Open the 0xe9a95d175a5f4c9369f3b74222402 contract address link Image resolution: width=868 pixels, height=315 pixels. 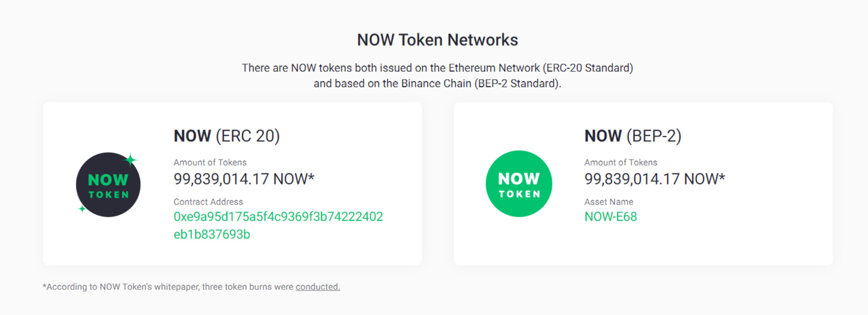coord(278,216)
